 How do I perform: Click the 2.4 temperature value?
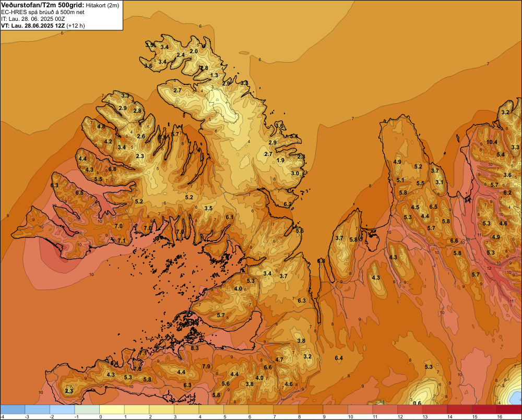pos(181,55)
